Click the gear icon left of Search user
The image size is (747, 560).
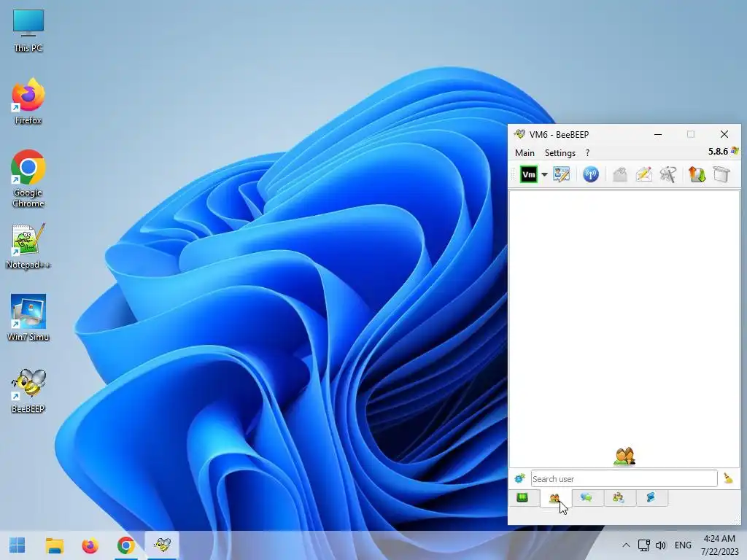point(519,478)
